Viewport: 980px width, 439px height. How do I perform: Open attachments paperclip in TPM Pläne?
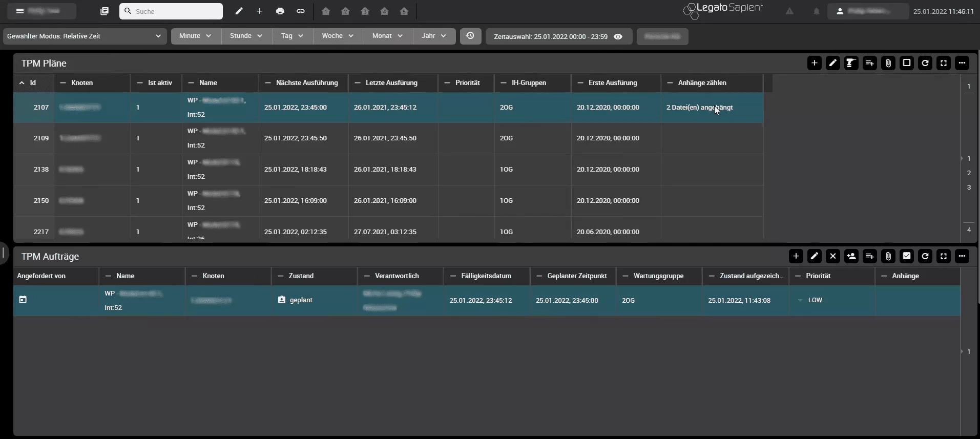(888, 63)
